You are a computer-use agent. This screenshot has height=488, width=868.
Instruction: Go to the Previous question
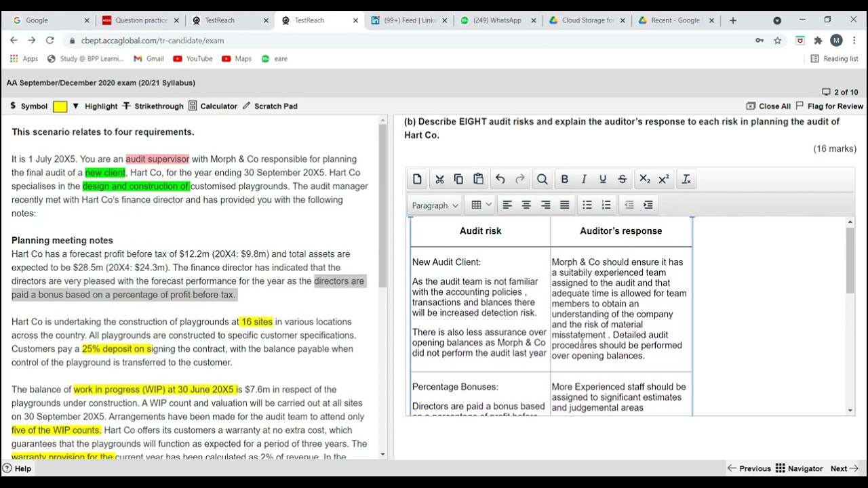pos(749,468)
